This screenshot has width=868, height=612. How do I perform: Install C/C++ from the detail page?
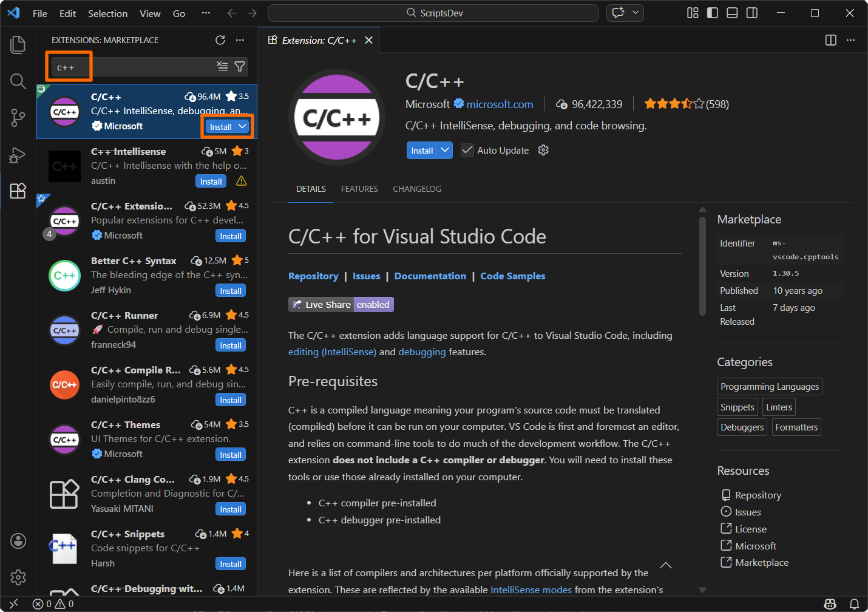tap(422, 150)
